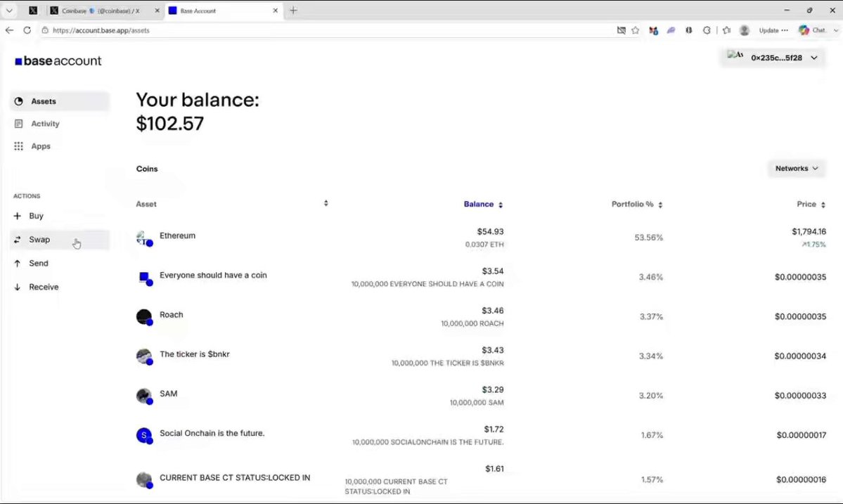Click the 10,000,000 ROACH amount
The width and height of the screenshot is (843, 504).
[472, 323]
